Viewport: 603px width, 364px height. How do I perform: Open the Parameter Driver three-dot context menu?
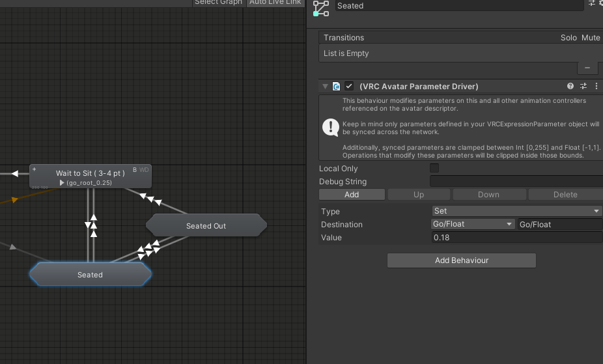pos(596,86)
